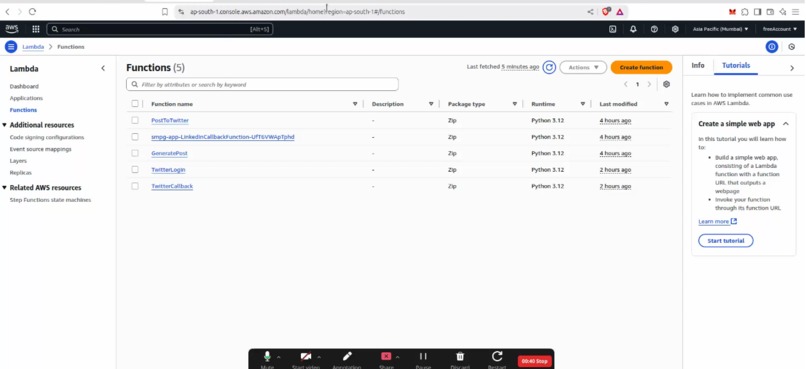
Task: Open the Brave shields icon
Action: (606, 11)
